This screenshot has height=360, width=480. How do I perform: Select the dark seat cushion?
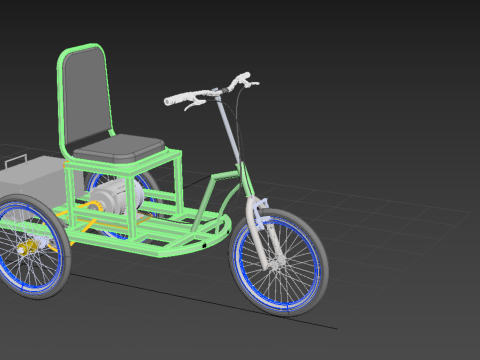(119, 148)
